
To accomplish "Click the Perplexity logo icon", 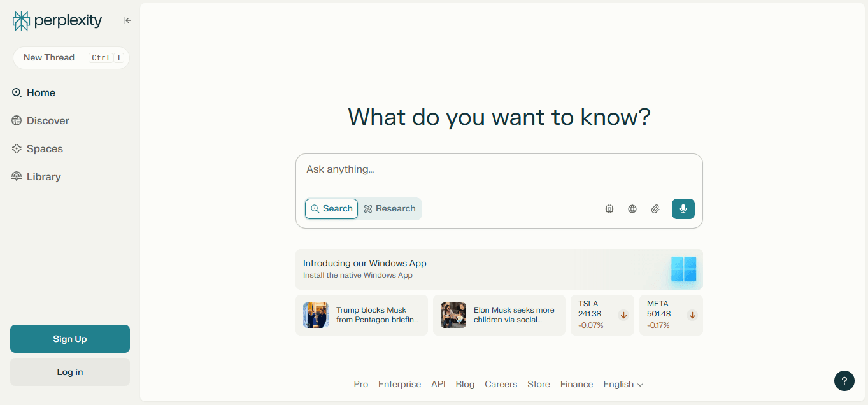I will pyautogui.click(x=21, y=21).
